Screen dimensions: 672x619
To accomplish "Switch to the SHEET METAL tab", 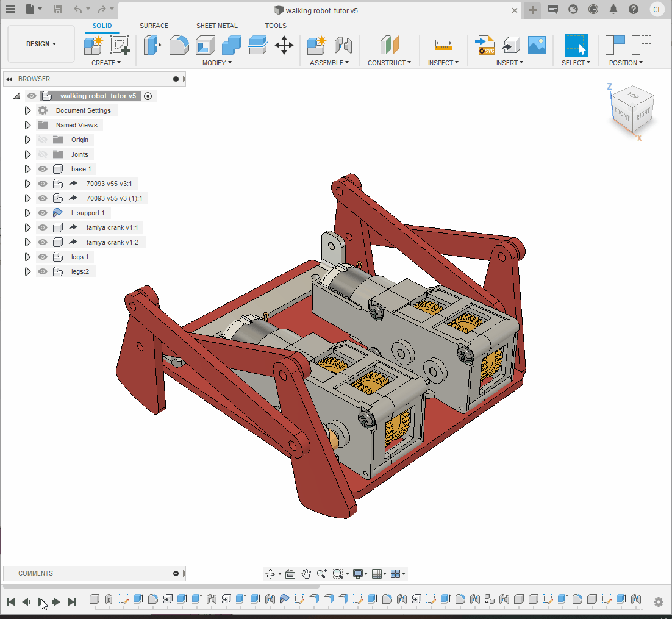I will [216, 26].
